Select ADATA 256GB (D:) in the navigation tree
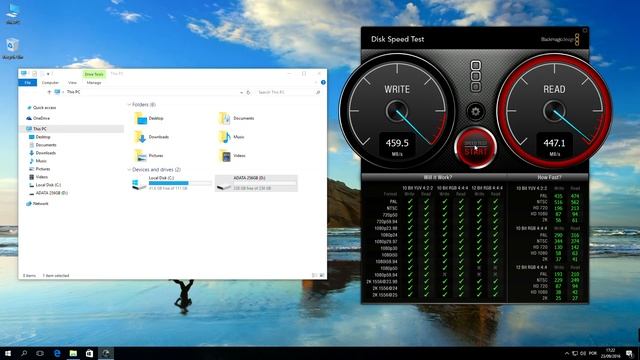The width and height of the screenshot is (640, 360). pyautogui.click(x=51, y=193)
